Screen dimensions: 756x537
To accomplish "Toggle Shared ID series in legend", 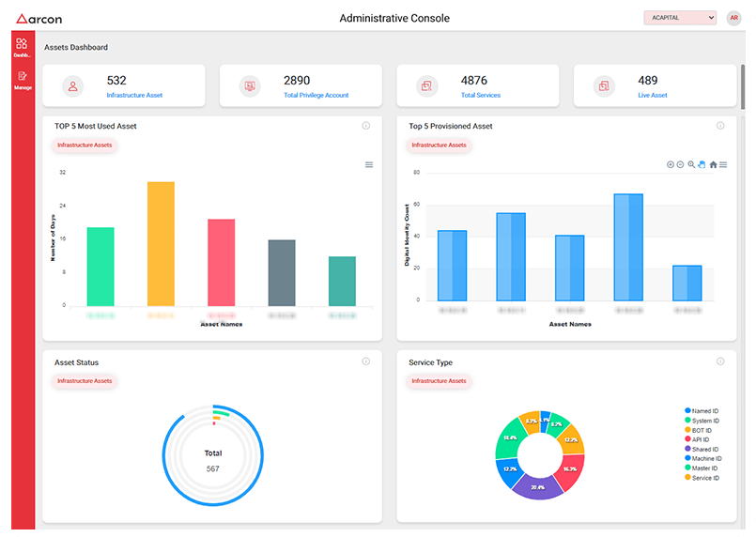I will [x=706, y=449].
